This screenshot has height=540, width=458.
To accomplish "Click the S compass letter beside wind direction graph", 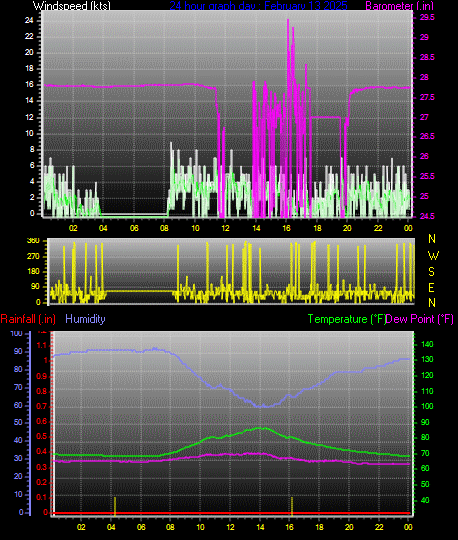I will 431,272.
